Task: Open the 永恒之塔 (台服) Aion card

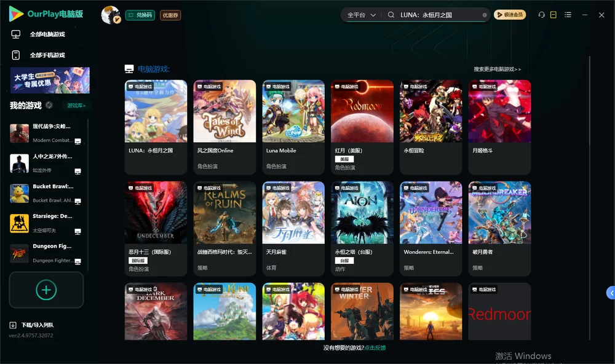Action: tap(362, 229)
